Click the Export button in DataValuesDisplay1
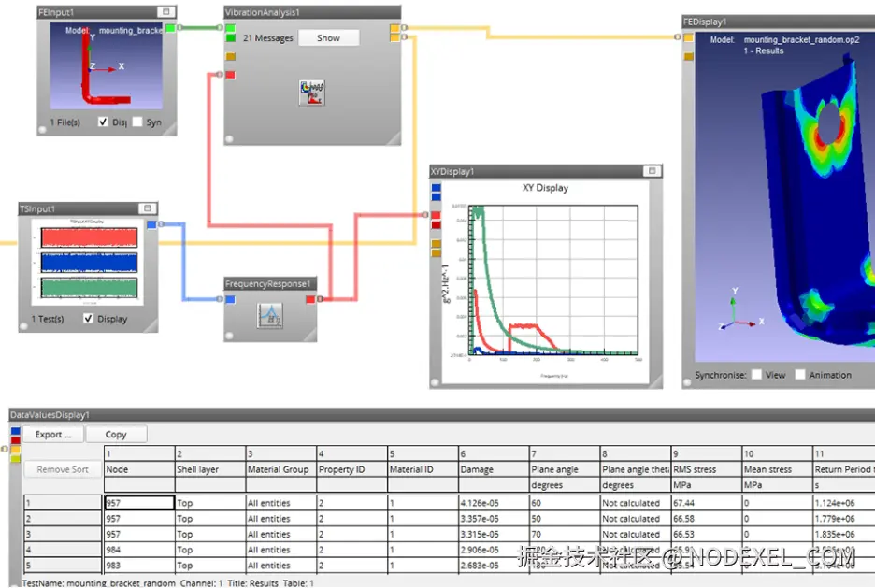 coord(53,434)
